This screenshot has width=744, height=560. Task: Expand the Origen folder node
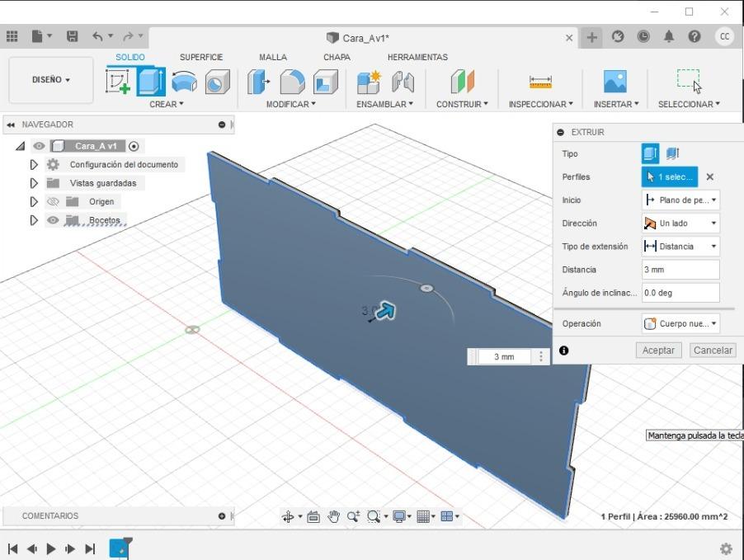click(34, 202)
